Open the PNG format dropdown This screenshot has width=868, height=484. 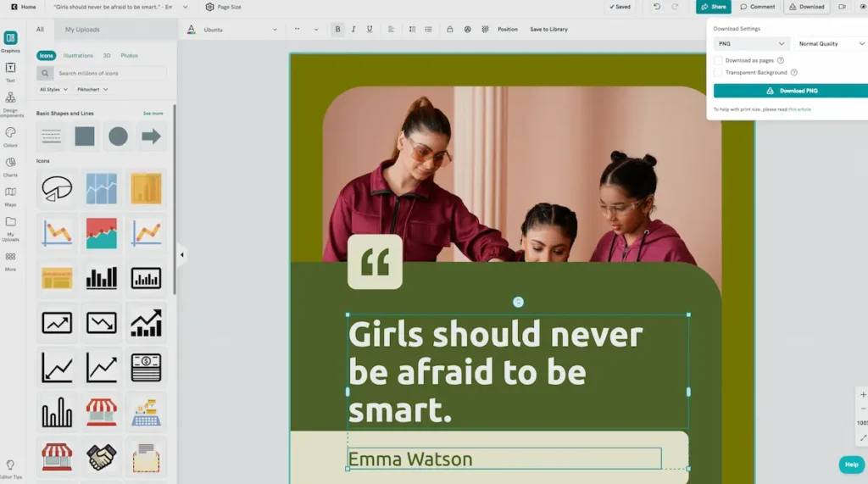pos(751,44)
